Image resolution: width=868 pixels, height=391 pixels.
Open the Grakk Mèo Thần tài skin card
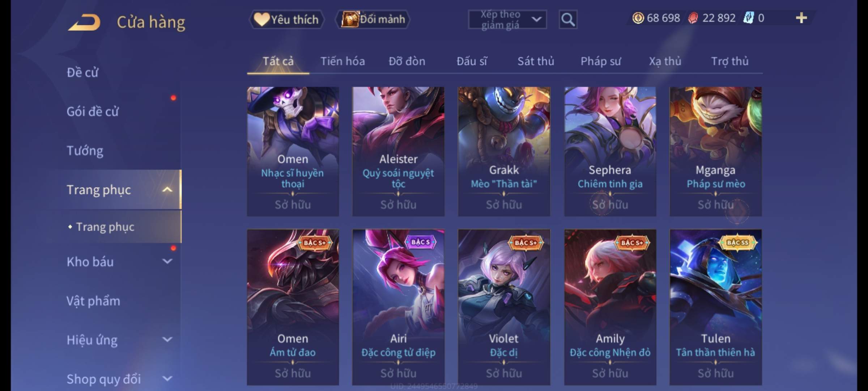coord(504,151)
